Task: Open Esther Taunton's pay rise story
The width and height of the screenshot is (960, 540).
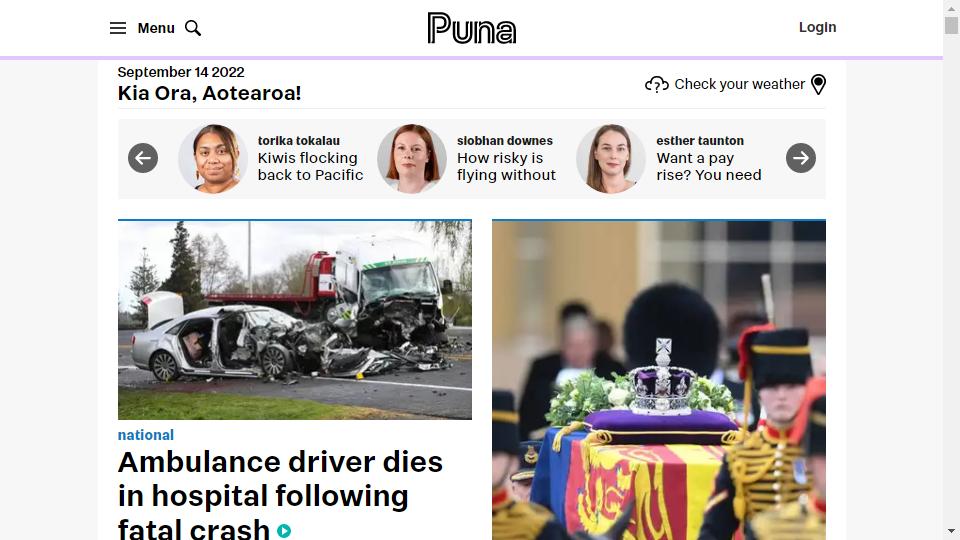Action: [709, 166]
